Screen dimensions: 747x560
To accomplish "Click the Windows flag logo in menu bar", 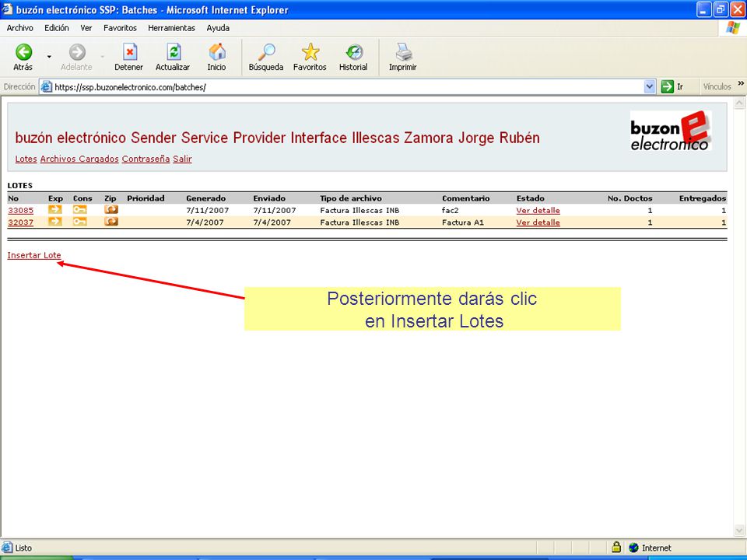I will point(733,28).
